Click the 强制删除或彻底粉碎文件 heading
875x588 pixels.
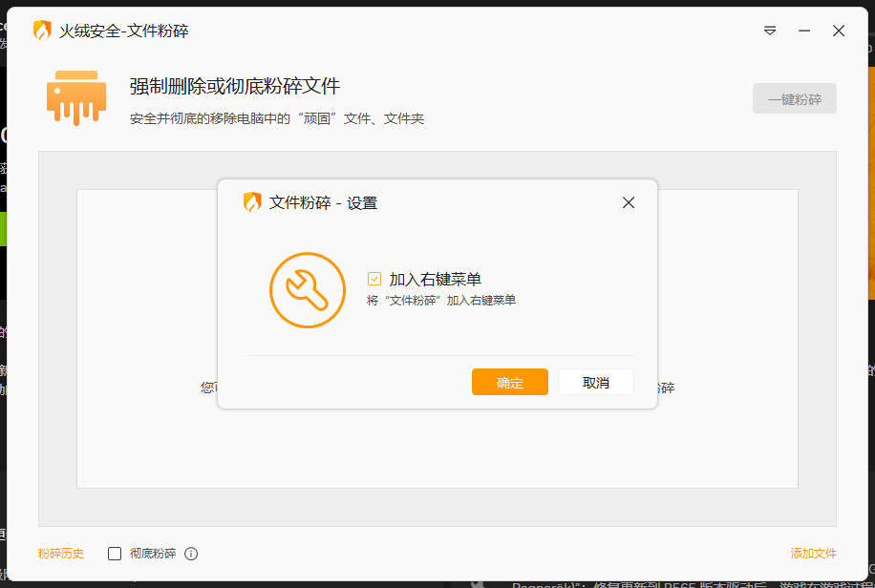(x=235, y=87)
